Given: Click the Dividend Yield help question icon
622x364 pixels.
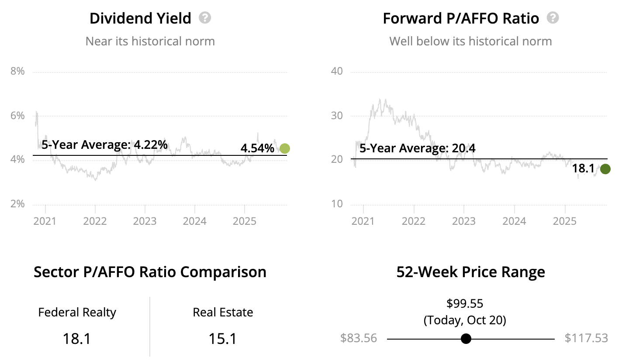Looking at the screenshot, I should pos(205,18).
